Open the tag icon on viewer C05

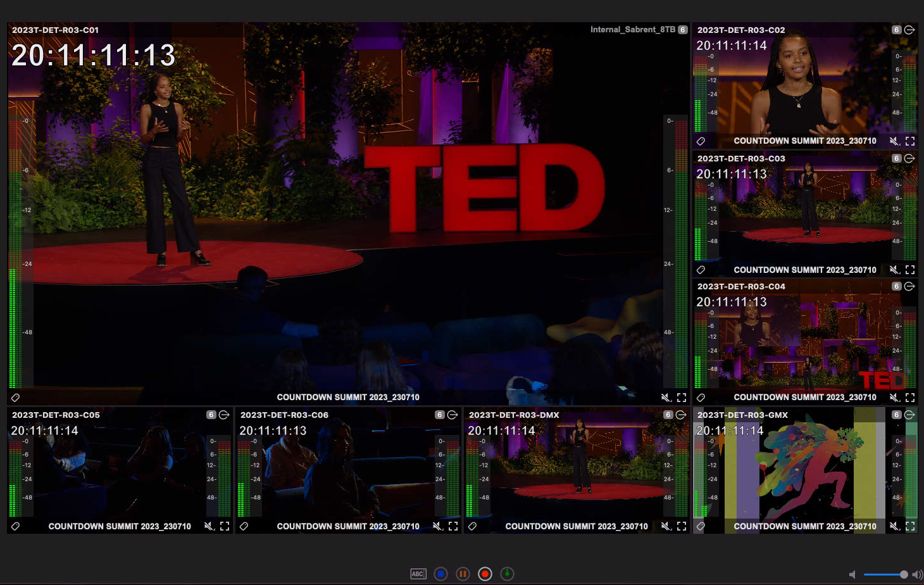[16, 526]
